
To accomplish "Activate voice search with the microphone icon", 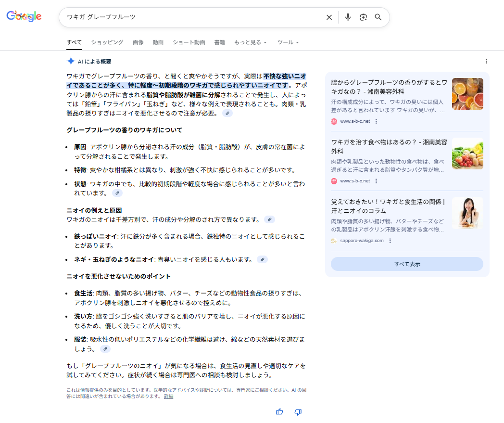I will (x=348, y=17).
